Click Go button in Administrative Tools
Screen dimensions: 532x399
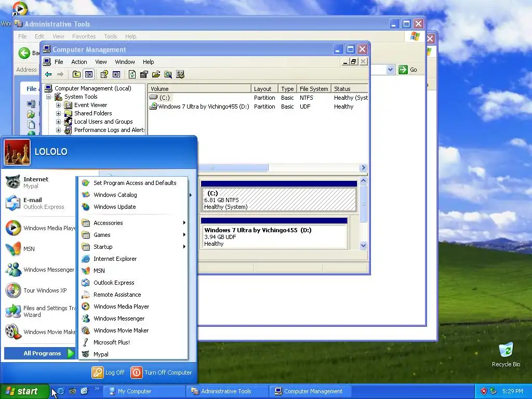pyautogui.click(x=408, y=70)
